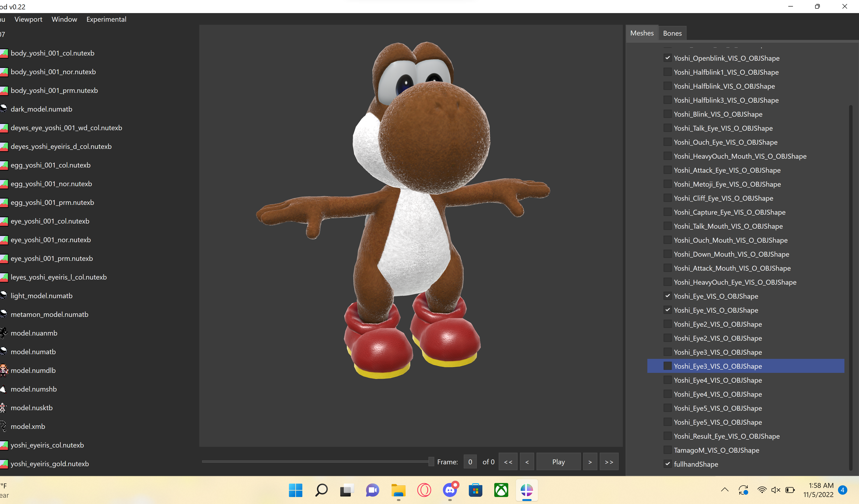859x504 pixels.
Task: Click texture icon beside egg_yoshi_001_col.nutexb
Action: pyautogui.click(x=4, y=165)
